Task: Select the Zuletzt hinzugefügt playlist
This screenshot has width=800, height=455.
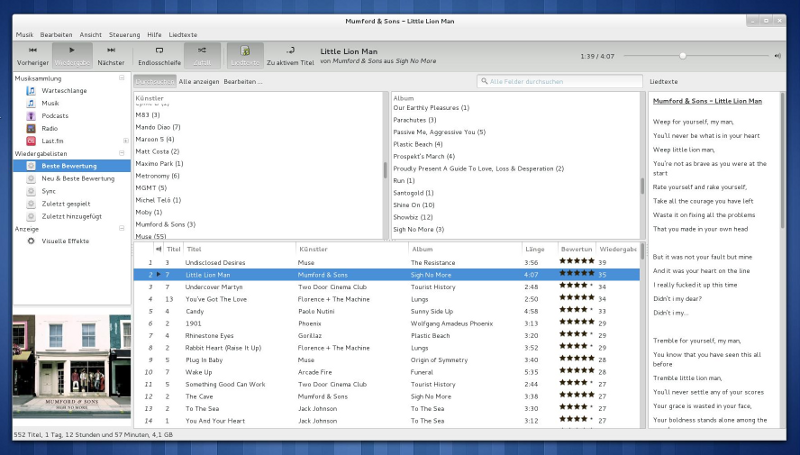Action: [72, 216]
